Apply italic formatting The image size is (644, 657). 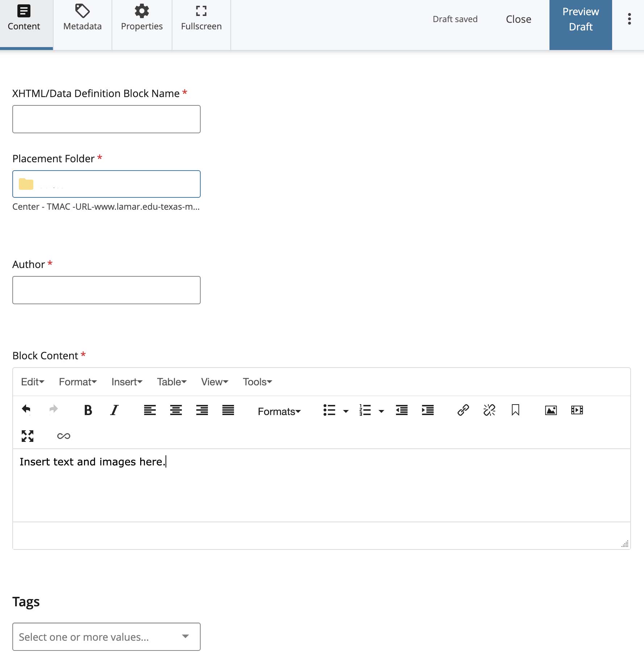[x=114, y=410]
